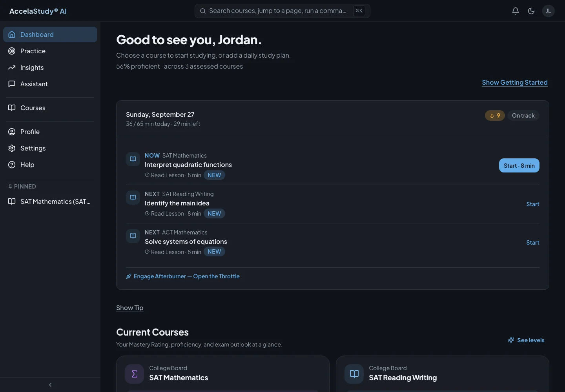Click the Settings gear icon
Screen dimensions: 565x392
coord(12,148)
